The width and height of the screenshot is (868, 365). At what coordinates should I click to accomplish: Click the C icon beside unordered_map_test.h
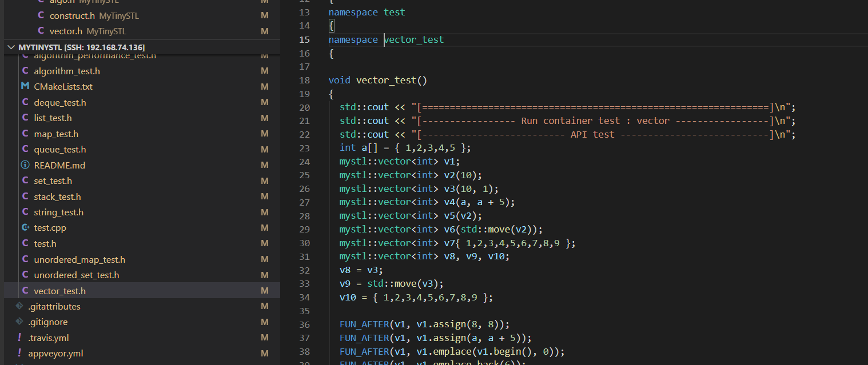pyautogui.click(x=25, y=259)
